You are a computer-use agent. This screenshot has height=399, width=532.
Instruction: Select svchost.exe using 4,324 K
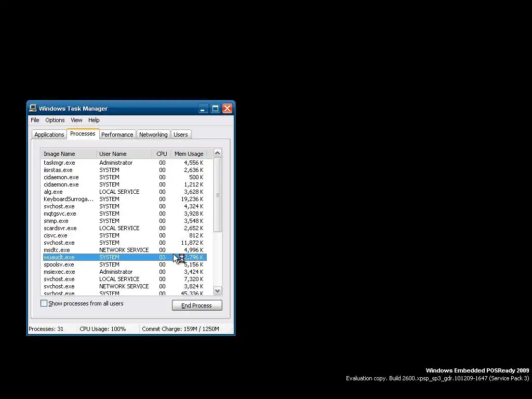(125, 206)
